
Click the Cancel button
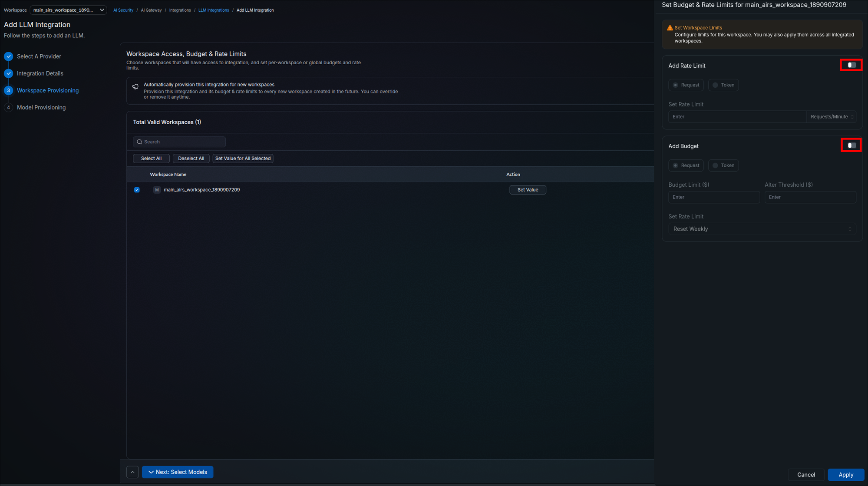[x=806, y=475]
